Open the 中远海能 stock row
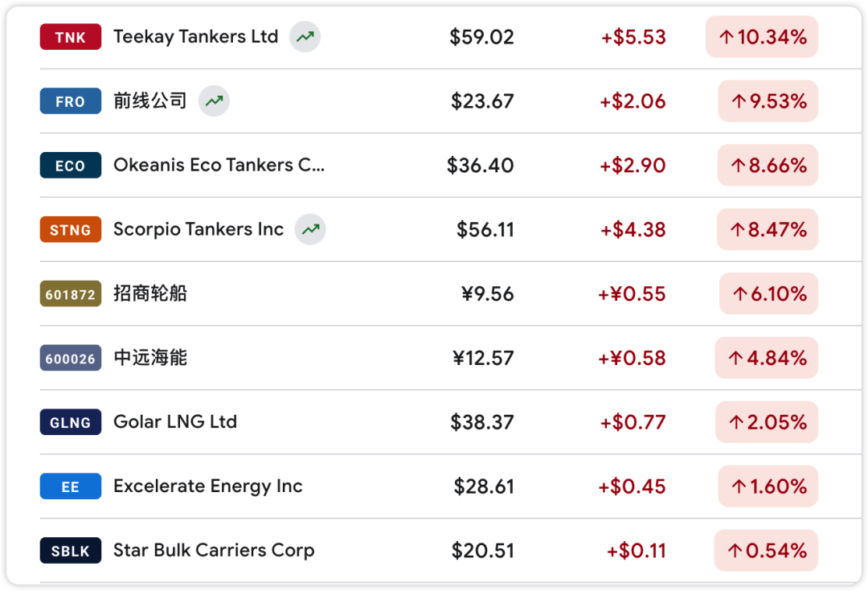 point(150,357)
